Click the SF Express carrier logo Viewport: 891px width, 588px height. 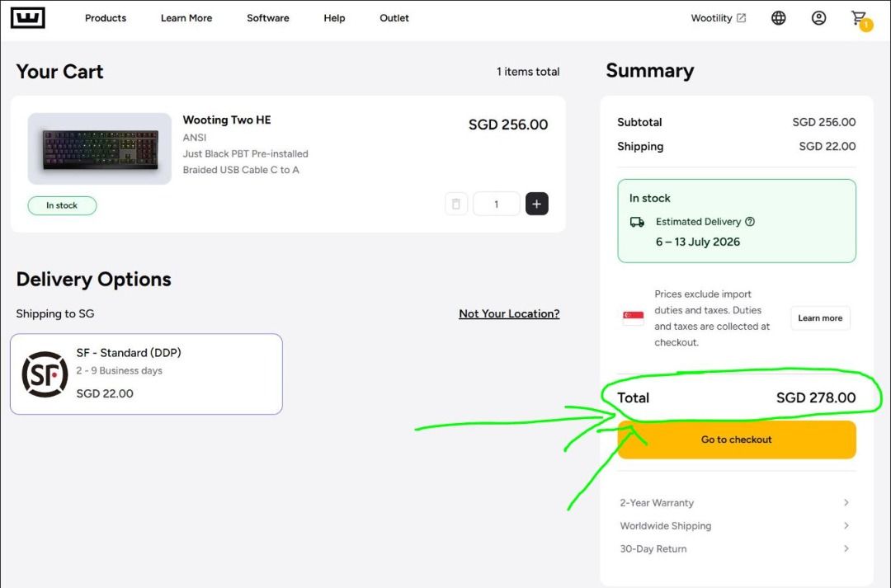[x=45, y=374]
